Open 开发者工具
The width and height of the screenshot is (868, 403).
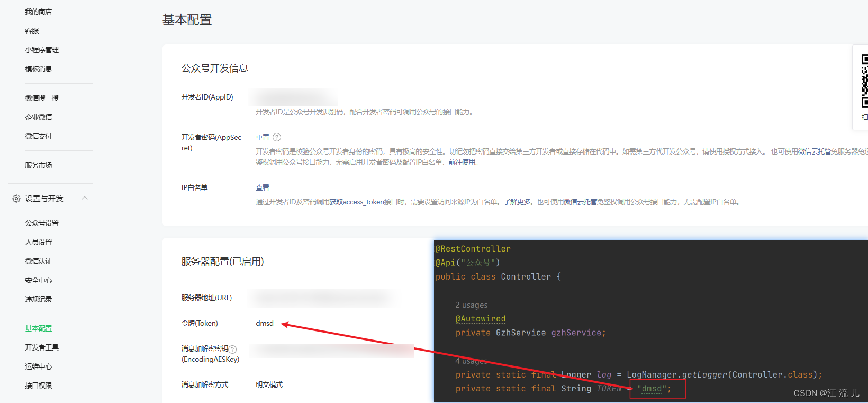42,347
